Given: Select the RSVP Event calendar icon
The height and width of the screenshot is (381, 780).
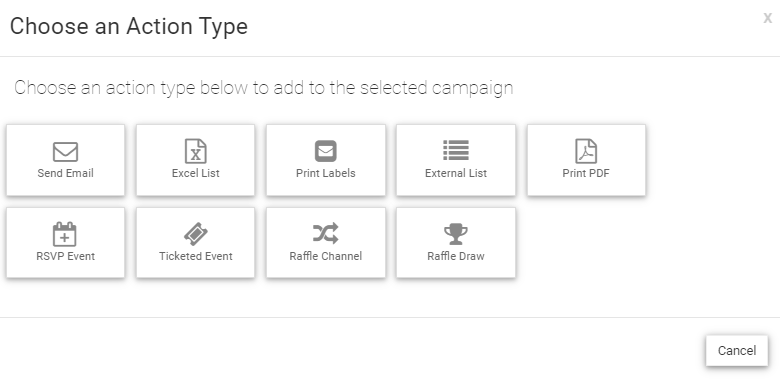Looking at the screenshot, I should (65, 234).
